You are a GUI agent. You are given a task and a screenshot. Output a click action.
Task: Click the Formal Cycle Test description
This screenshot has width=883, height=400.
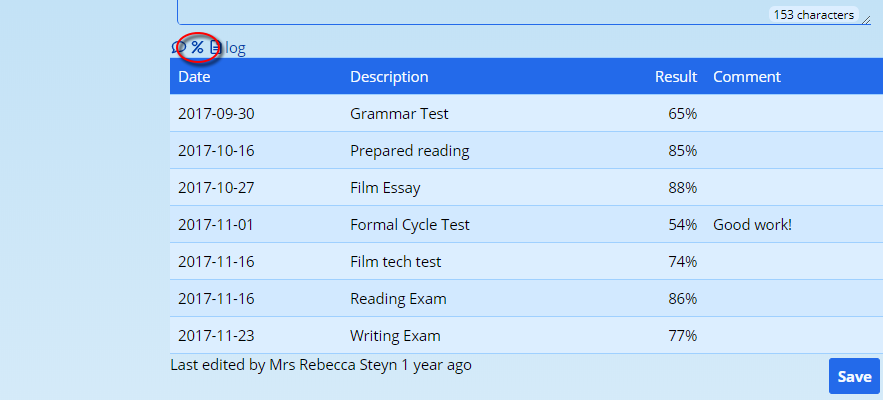(x=409, y=225)
